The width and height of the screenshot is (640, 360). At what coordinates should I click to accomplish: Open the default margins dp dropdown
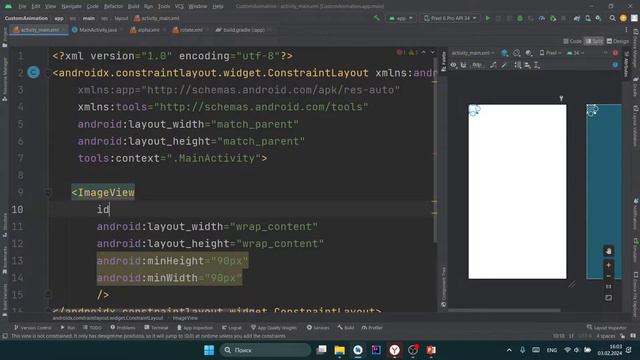coord(477,65)
